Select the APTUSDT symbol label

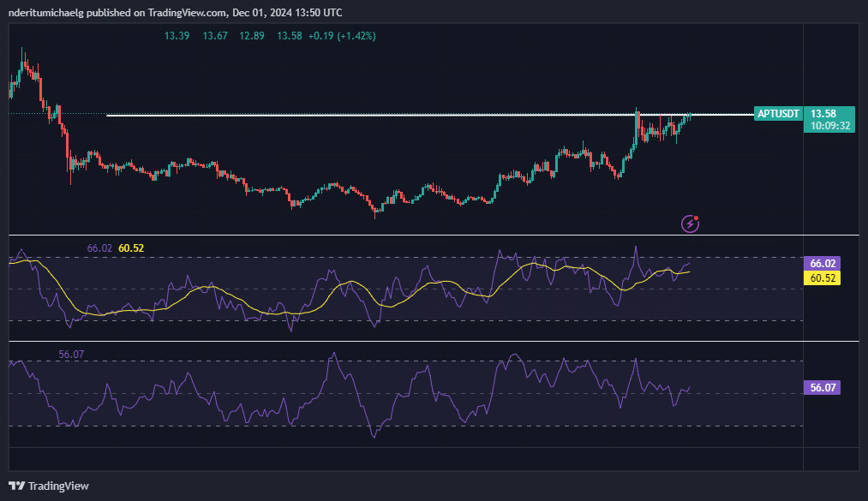coord(779,114)
